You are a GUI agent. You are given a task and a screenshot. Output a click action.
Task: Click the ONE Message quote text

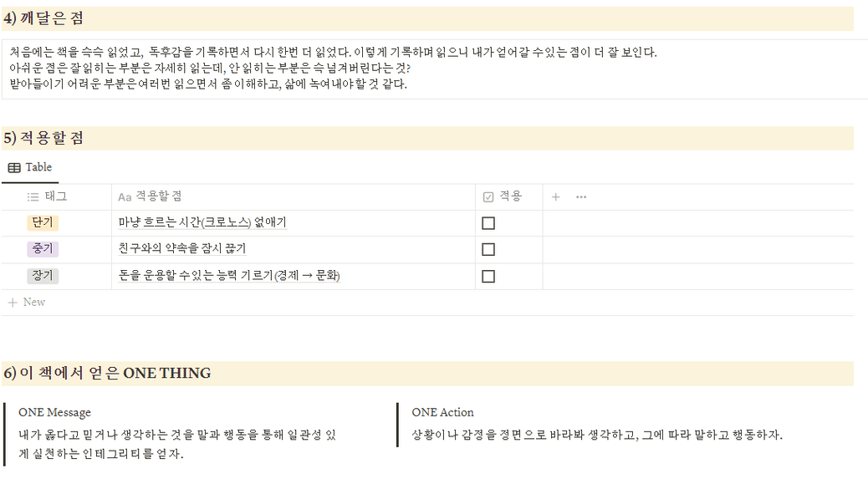(x=177, y=444)
